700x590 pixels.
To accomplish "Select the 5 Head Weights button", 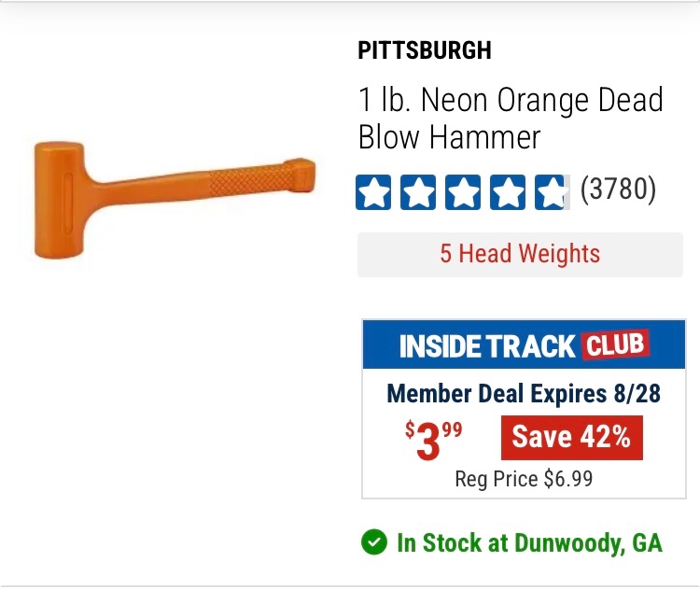I will pyautogui.click(x=520, y=254).
